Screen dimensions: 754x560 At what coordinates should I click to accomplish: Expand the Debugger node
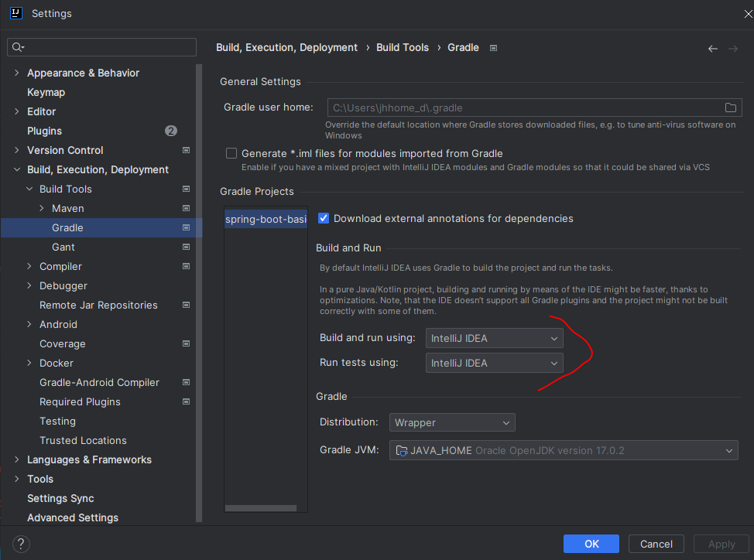[29, 285]
